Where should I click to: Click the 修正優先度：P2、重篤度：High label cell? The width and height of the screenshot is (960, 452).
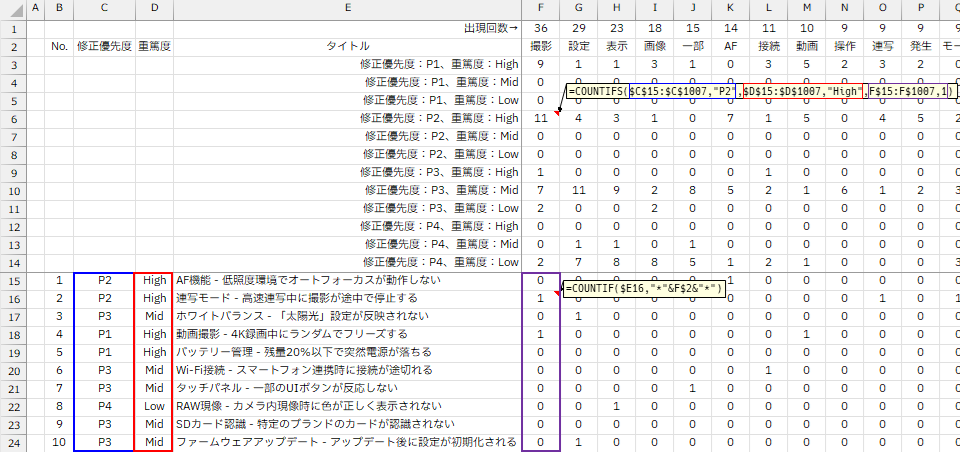pyautogui.click(x=347, y=118)
